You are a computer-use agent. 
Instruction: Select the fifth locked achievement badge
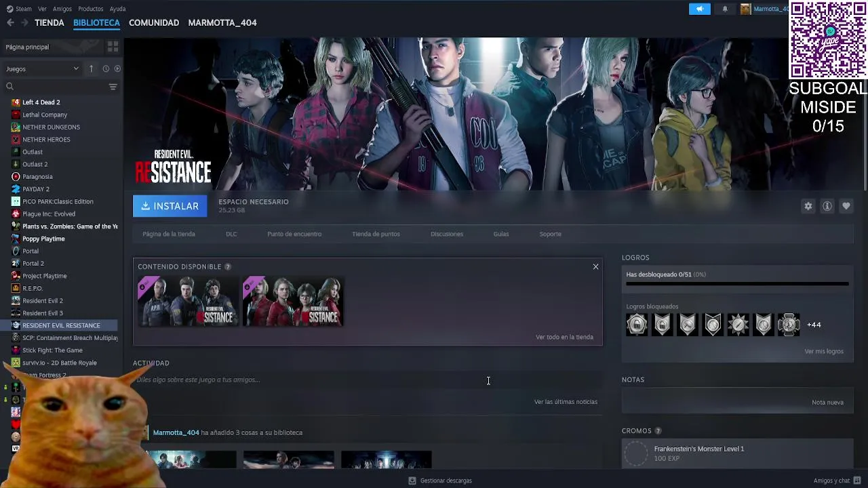[738, 325]
